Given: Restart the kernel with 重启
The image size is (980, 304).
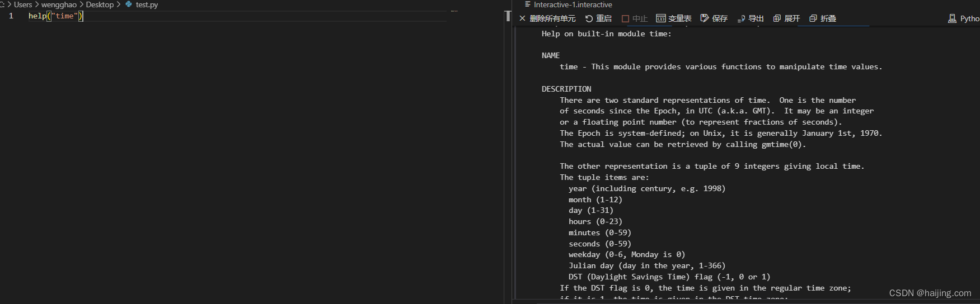Looking at the screenshot, I should coord(598,18).
